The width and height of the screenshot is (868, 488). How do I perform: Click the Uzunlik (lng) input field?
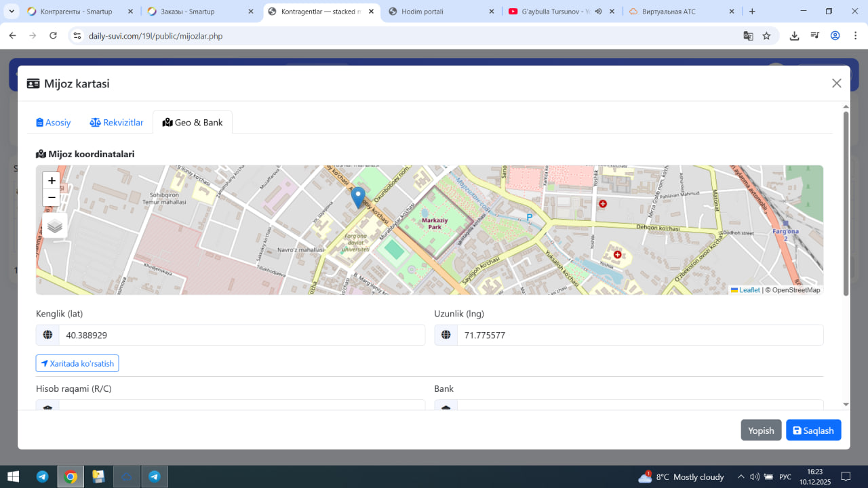pos(639,335)
